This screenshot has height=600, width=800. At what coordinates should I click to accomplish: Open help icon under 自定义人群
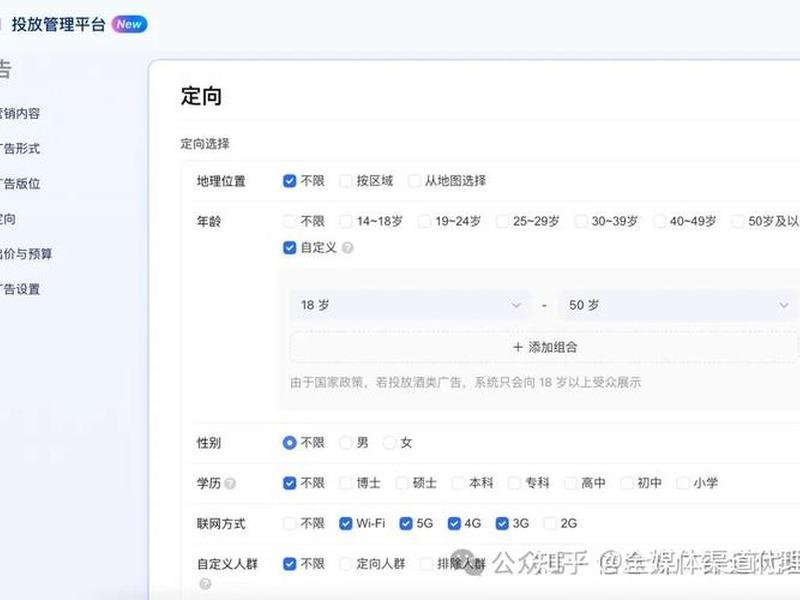click(205, 584)
